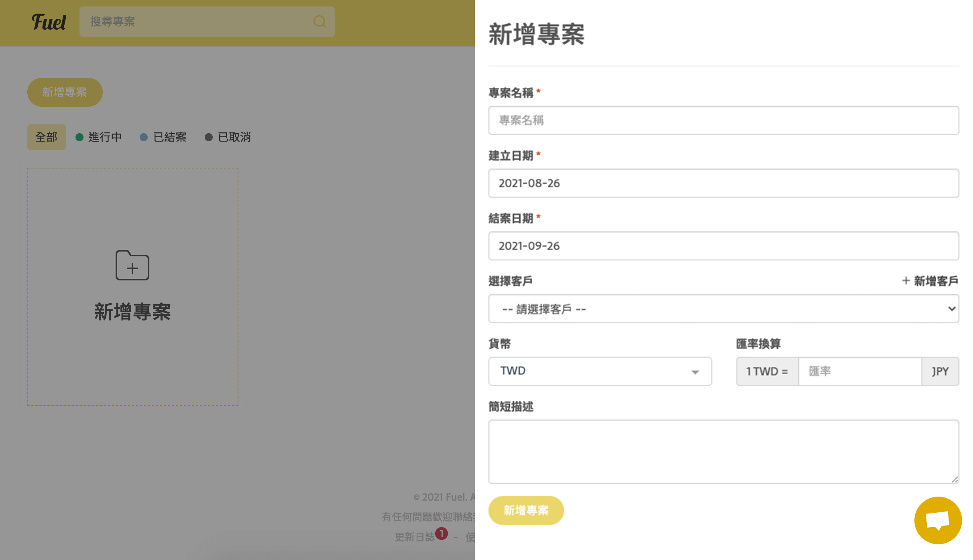
Task: Open the chat support bubble
Action: click(938, 520)
